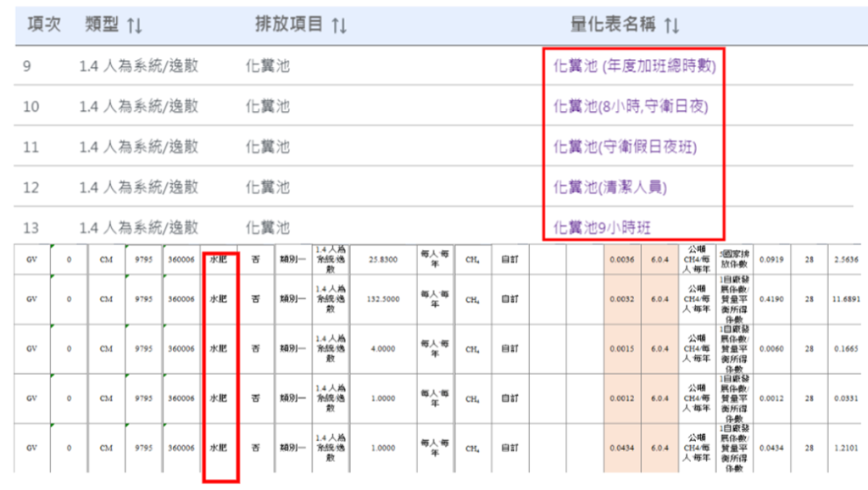868x490 pixels.
Task: Open the 化糞池(清潔人員) link
Action: [609, 187]
